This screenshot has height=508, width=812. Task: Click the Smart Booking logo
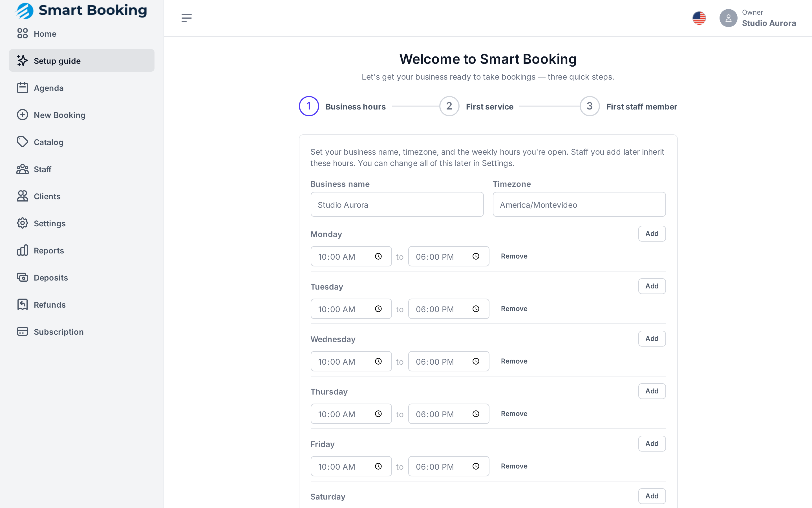click(81, 11)
